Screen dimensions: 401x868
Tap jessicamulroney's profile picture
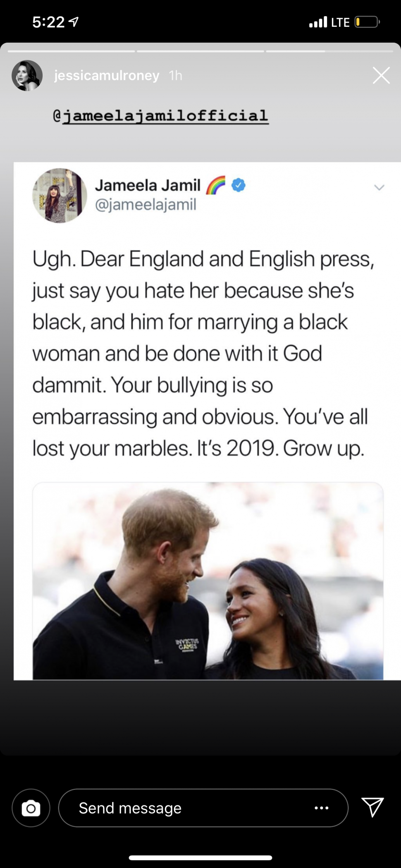pyautogui.click(x=27, y=76)
